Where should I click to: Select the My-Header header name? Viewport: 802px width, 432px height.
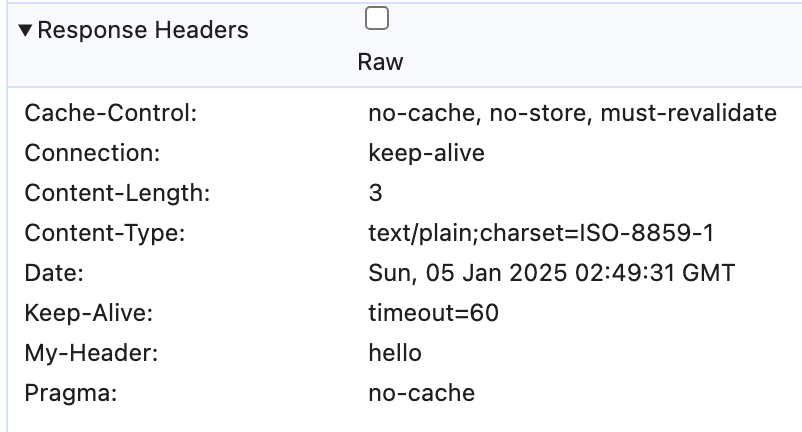[87, 353]
